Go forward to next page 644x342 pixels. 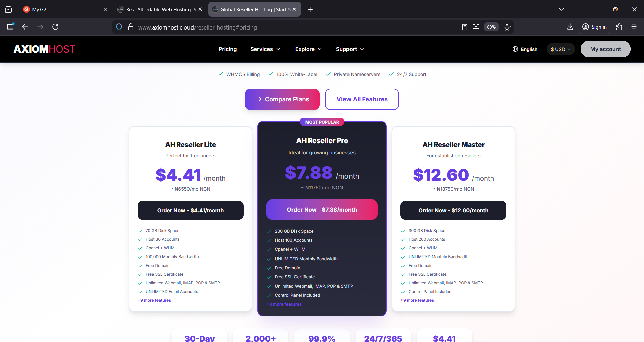[x=40, y=27]
